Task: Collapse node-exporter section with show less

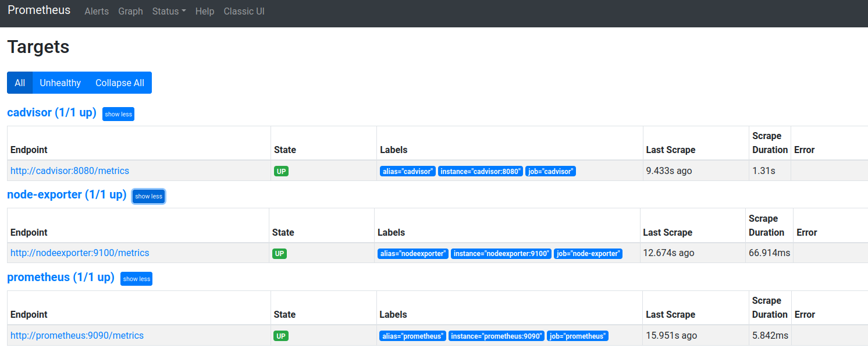Action: point(148,197)
